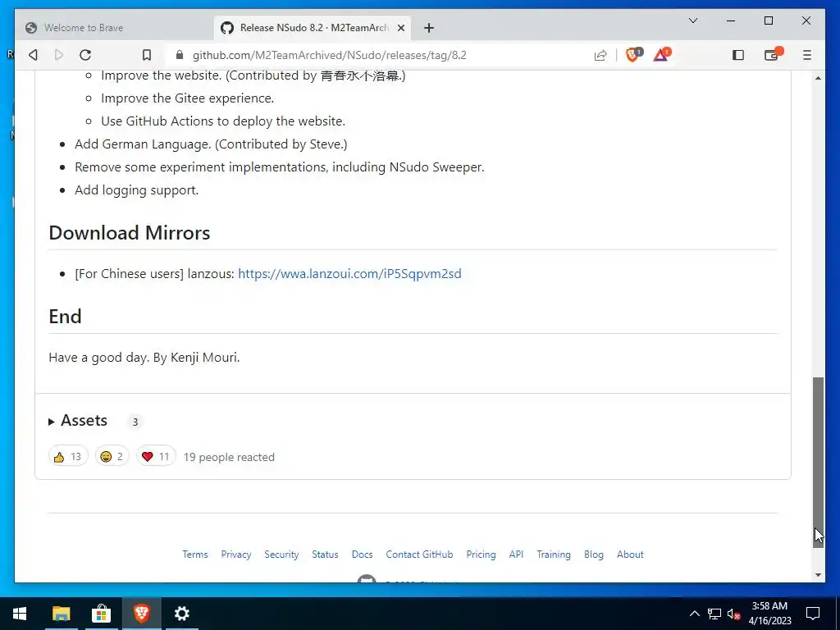Reload the GitHub release page
The height and width of the screenshot is (630, 840).
(85, 55)
